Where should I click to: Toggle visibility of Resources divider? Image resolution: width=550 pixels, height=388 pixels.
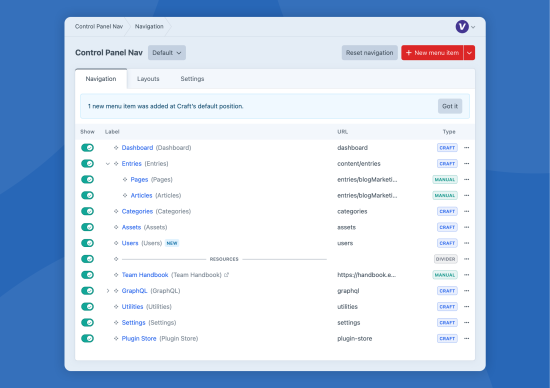click(x=87, y=259)
